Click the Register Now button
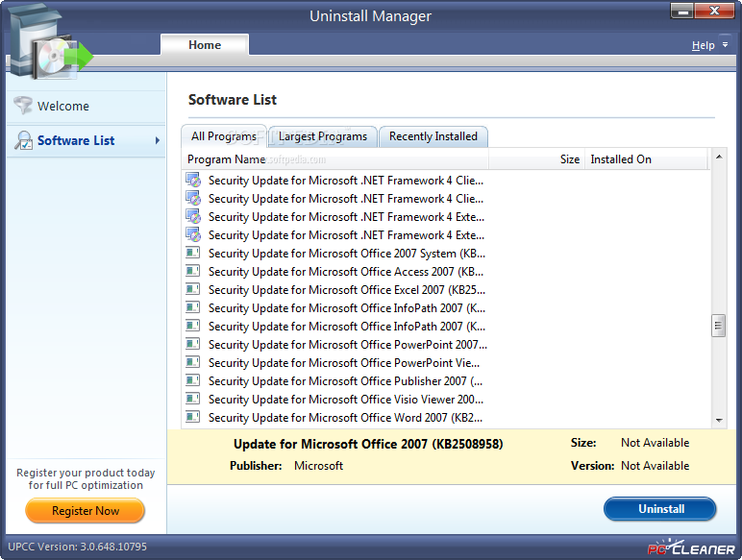Screen dimensions: 742x560 point(86,511)
